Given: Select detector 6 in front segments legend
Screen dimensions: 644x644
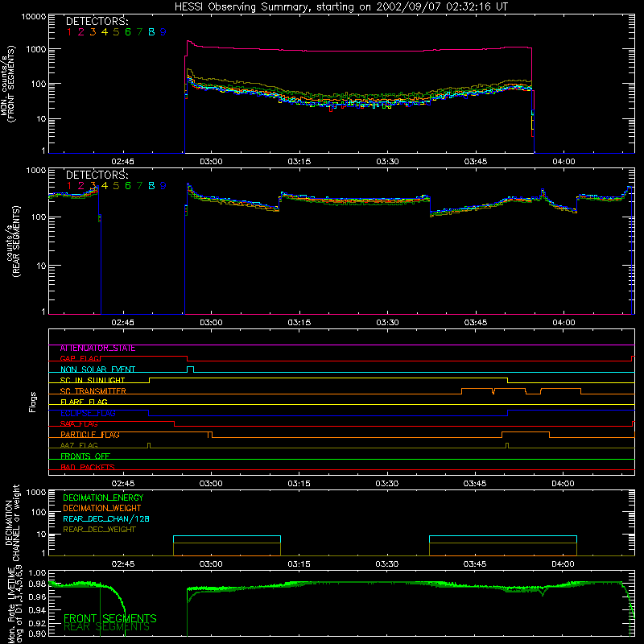Looking at the screenshot, I should (x=128, y=32).
